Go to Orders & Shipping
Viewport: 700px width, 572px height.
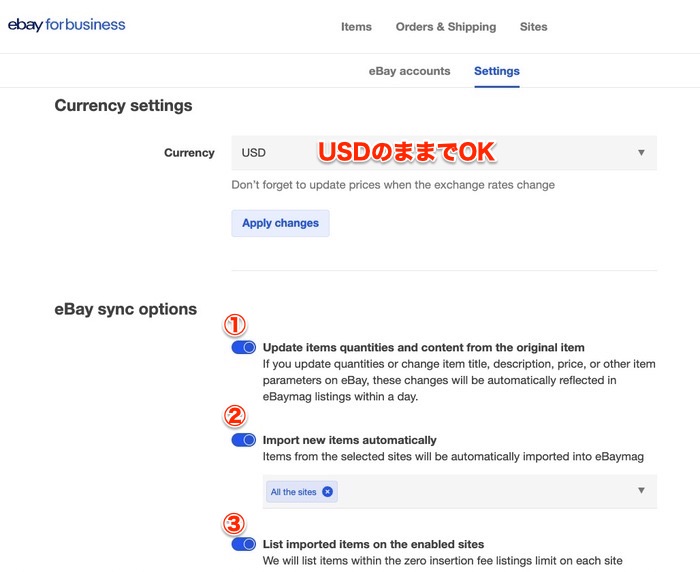445,27
